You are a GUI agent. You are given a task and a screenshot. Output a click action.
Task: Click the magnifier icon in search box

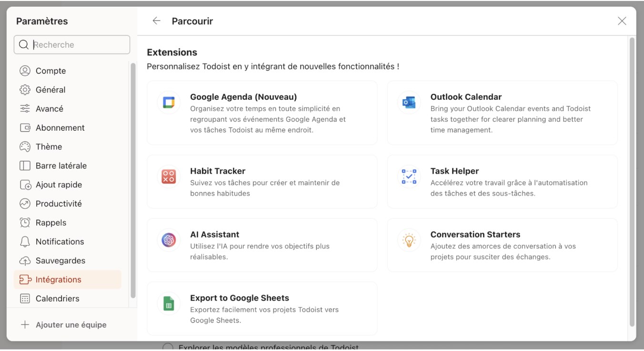(24, 45)
